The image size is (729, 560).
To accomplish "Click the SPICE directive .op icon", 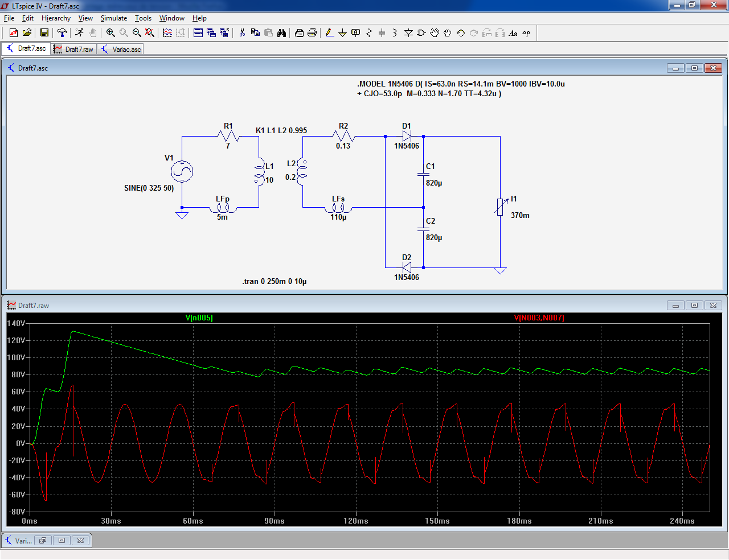I will pos(526,33).
